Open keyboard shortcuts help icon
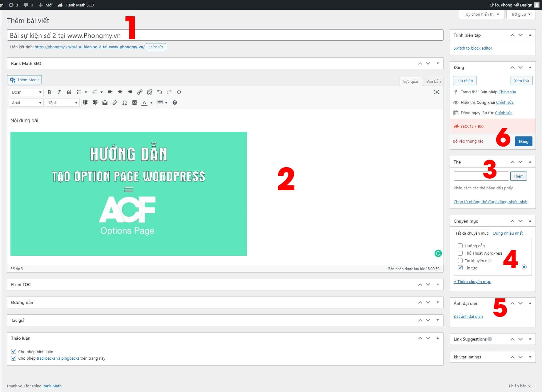The image size is (542, 392). click(175, 103)
